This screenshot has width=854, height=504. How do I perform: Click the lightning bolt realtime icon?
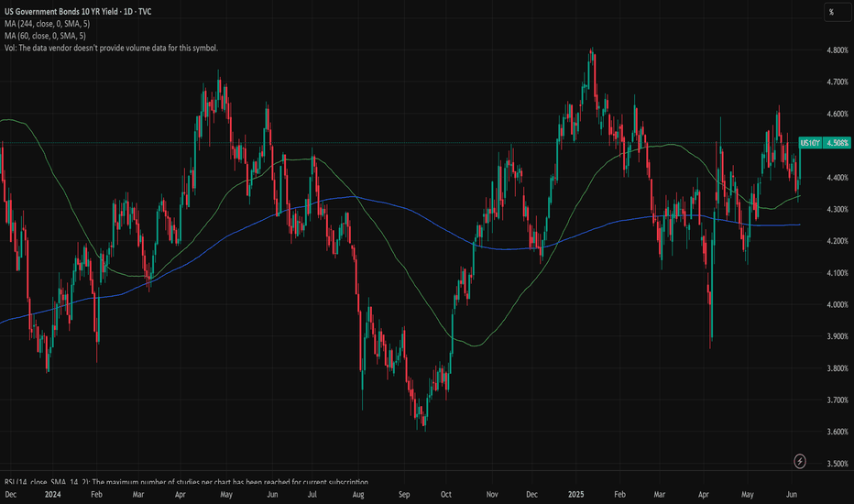click(x=800, y=462)
